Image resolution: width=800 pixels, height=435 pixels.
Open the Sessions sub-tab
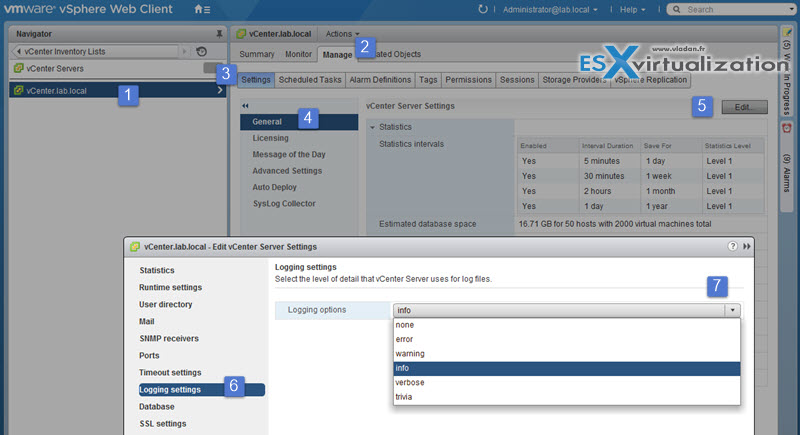pos(517,80)
